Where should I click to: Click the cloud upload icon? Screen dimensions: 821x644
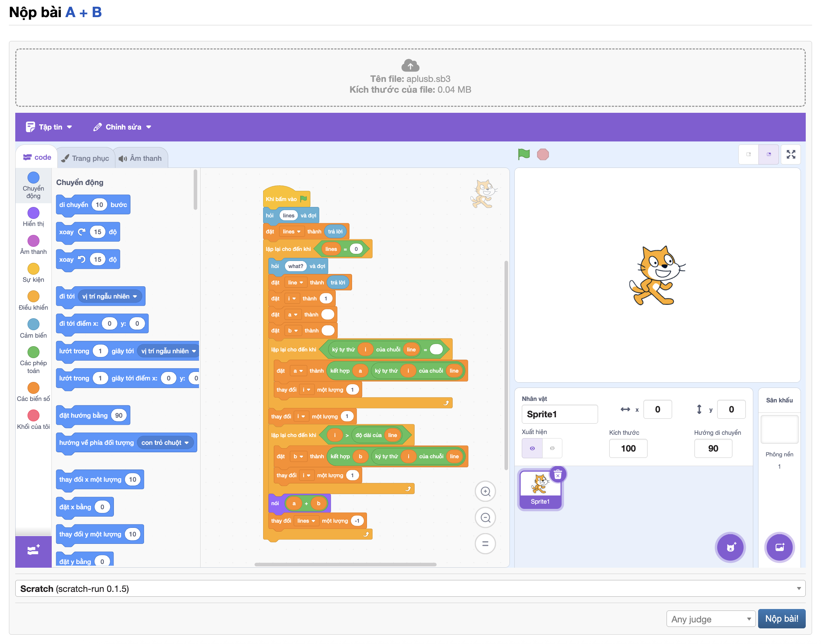coord(410,66)
